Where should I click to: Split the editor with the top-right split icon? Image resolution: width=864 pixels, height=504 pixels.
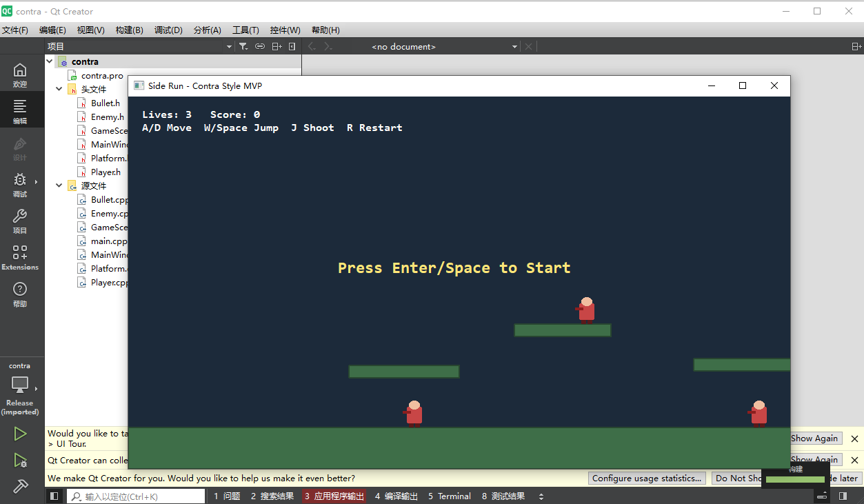pos(856,46)
